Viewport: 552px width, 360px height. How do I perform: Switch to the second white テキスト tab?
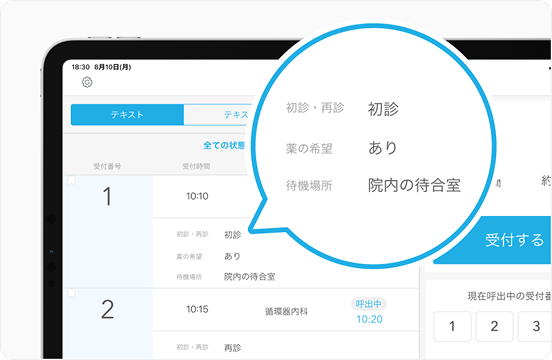(218, 115)
